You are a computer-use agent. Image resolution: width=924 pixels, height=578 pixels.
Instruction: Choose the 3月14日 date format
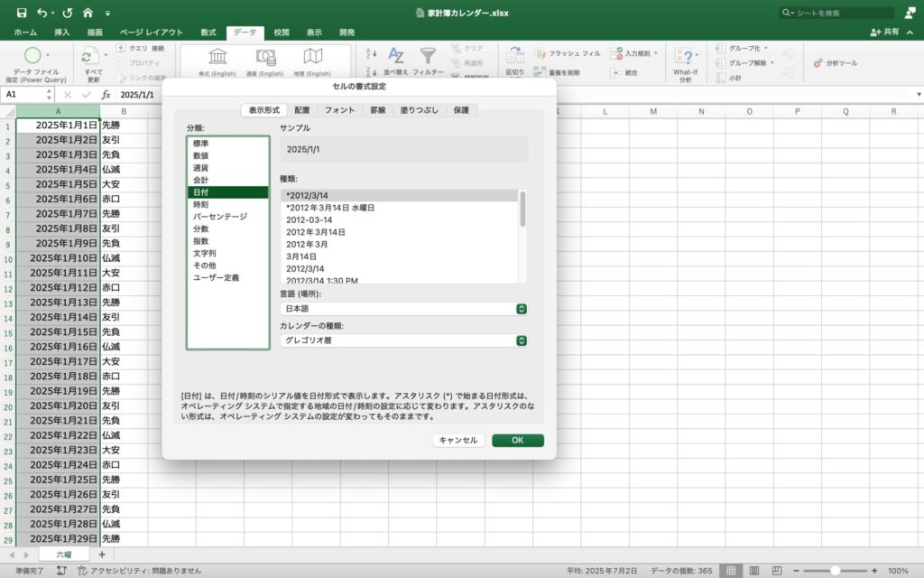click(x=400, y=256)
